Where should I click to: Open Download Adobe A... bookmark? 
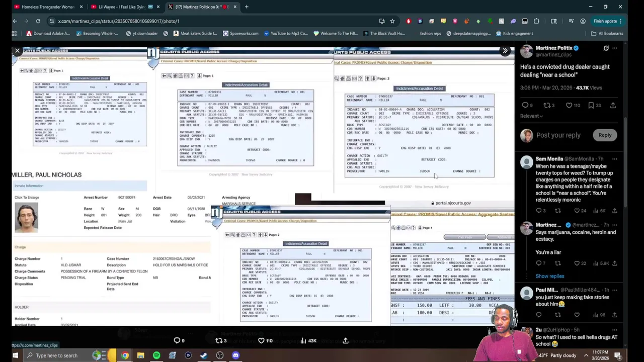tap(48, 34)
